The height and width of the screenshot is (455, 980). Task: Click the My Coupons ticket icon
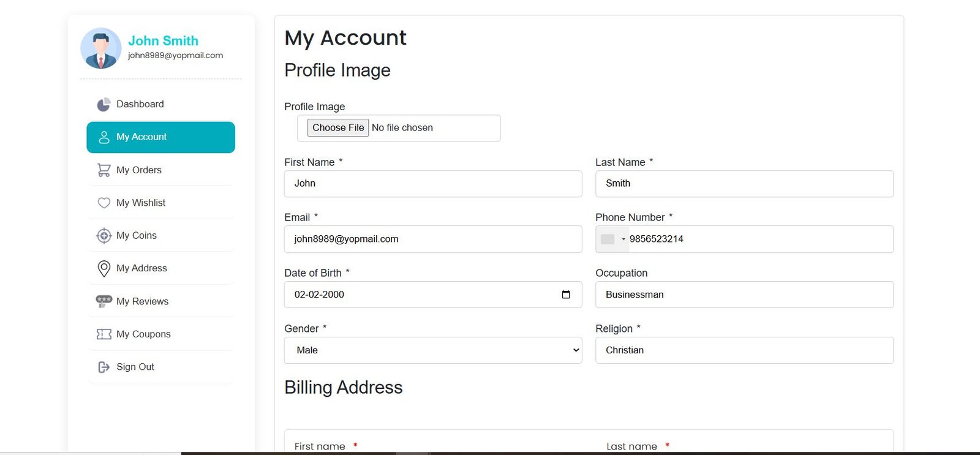(104, 334)
